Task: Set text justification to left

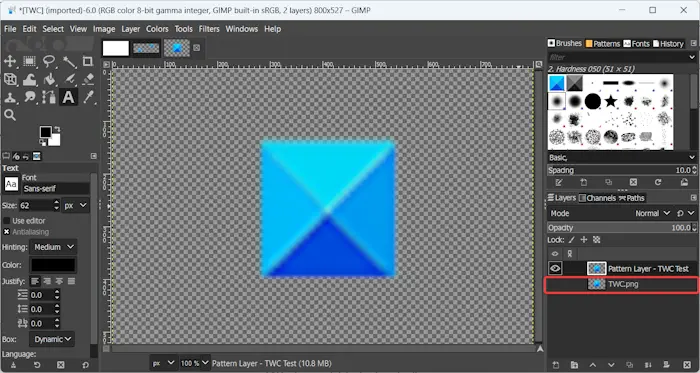Action: [x=35, y=281]
